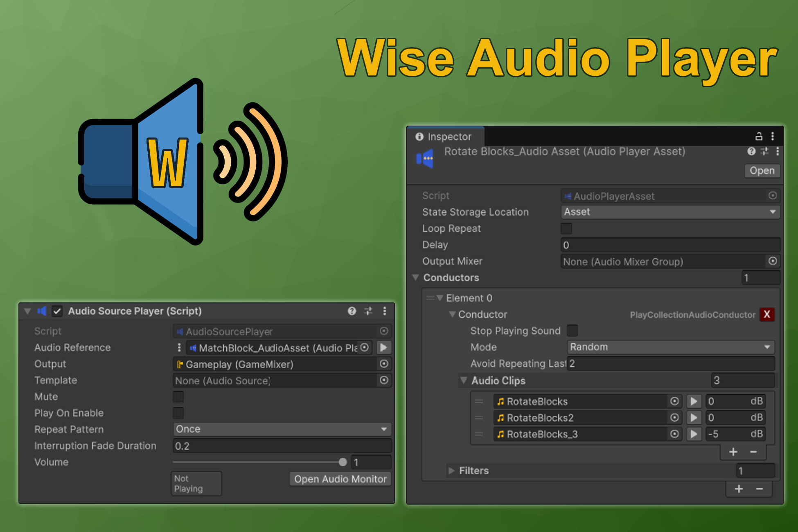The height and width of the screenshot is (532, 798).
Task: Play the RotateBlocks clip preview
Action: 694,401
